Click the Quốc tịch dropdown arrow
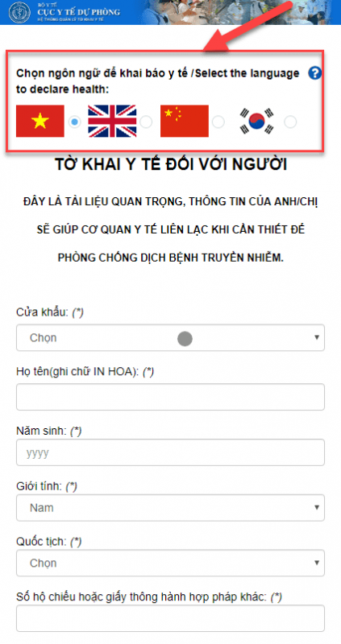The width and height of the screenshot is (341, 644). [x=317, y=563]
